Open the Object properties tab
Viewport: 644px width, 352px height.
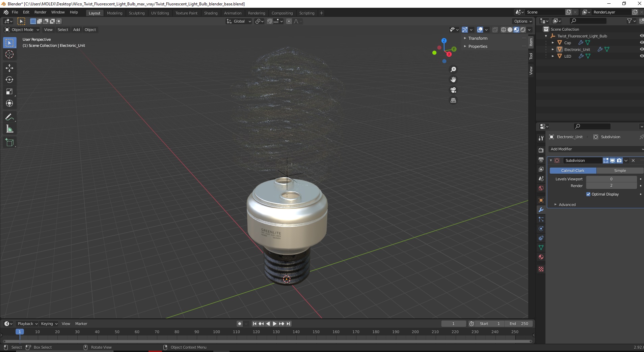tap(541, 200)
